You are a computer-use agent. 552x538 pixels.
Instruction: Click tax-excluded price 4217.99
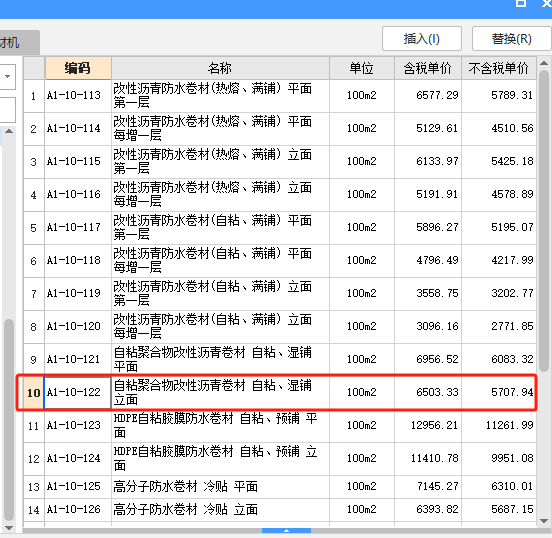[x=512, y=261]
